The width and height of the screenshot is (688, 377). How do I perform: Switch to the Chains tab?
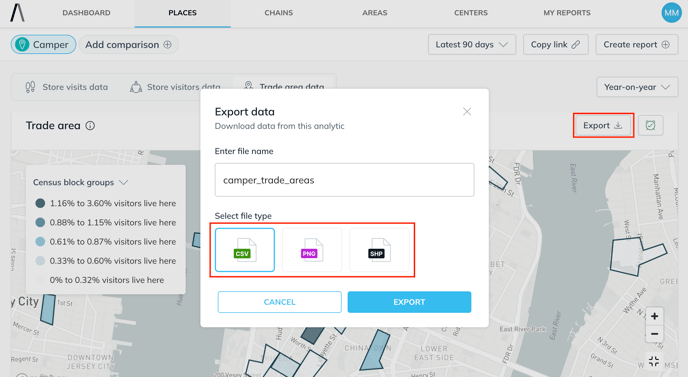pyautogui.click(x=279, y=13)
